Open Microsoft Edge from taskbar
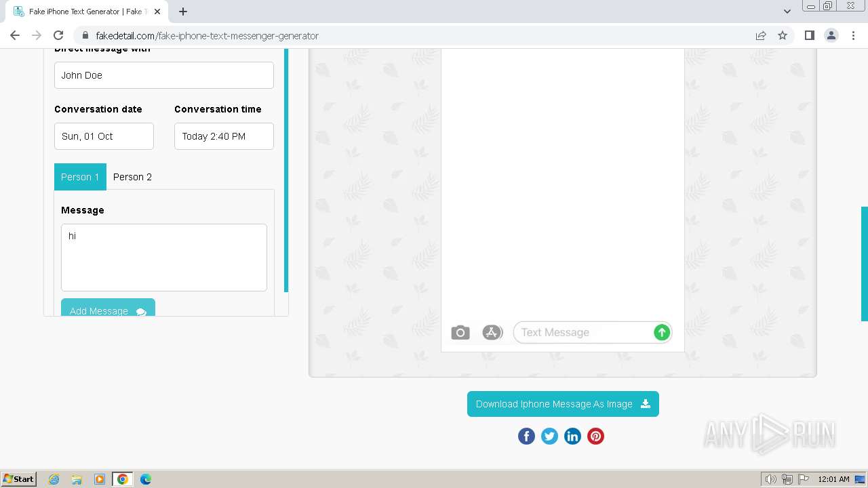The height and width of the screenshot is (488, 868). 146,479
